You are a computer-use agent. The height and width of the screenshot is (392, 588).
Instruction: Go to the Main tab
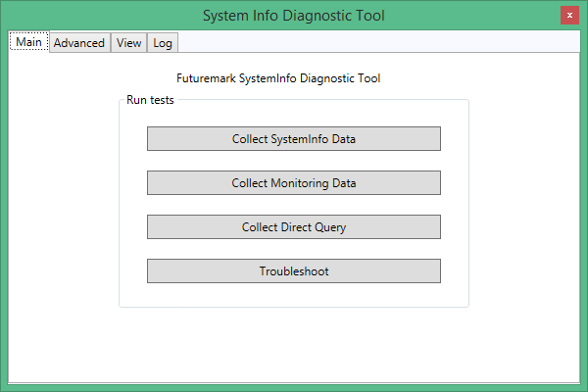click(28, 42)
